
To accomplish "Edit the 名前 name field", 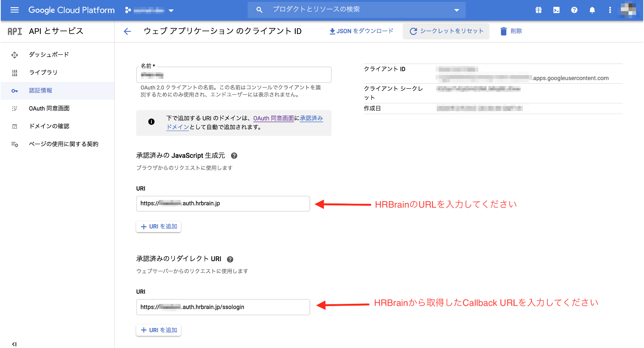I will tap(234, 75).
